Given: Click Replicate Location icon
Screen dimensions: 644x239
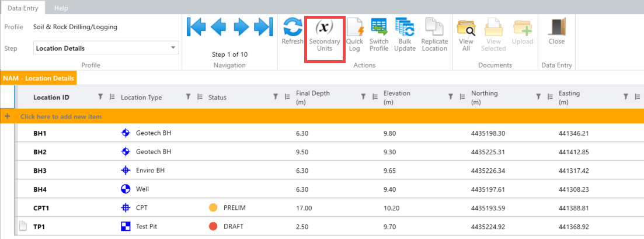Looking at the screenshot, I should click(x=434, y=35).
